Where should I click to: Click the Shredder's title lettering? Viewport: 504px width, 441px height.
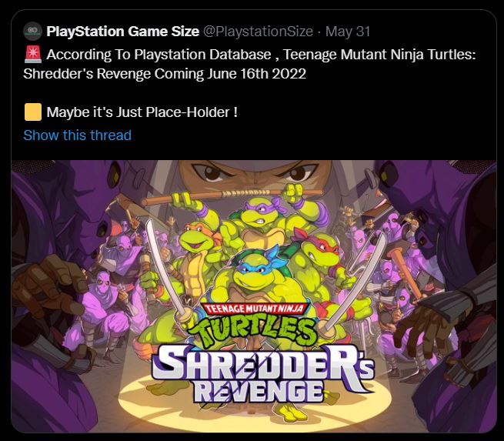pos(263,363)
